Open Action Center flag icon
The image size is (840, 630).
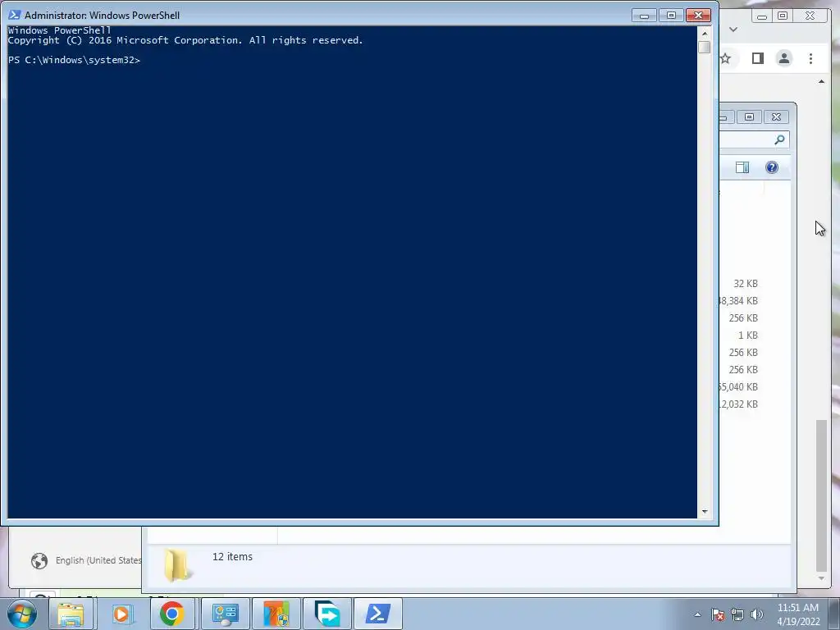[x=718, y=614]
